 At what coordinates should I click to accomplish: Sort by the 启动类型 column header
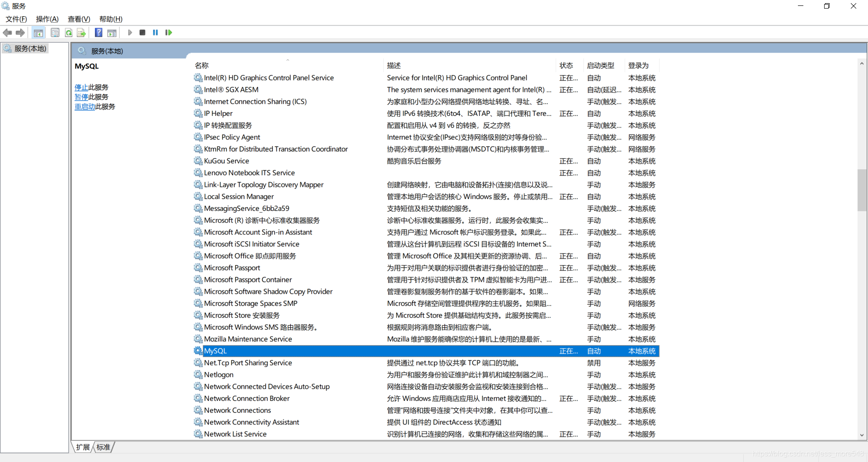point(604,65)
